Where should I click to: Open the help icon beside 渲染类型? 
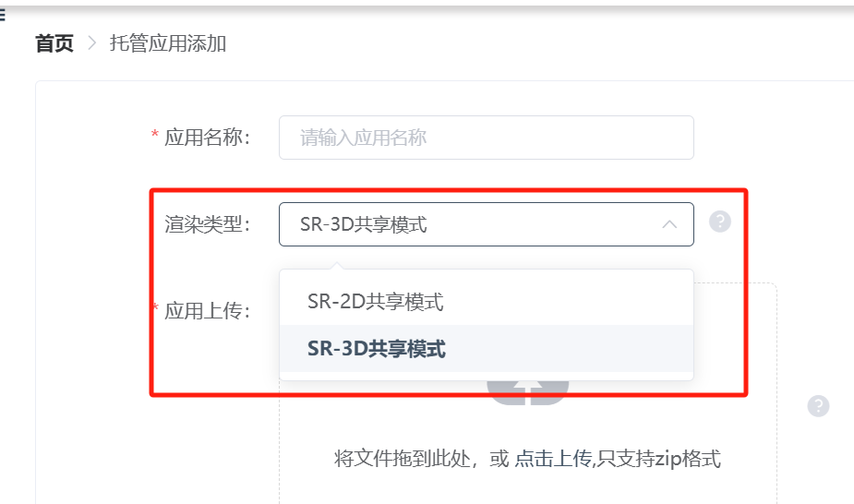pyautogui.click(x=720, y=222)
